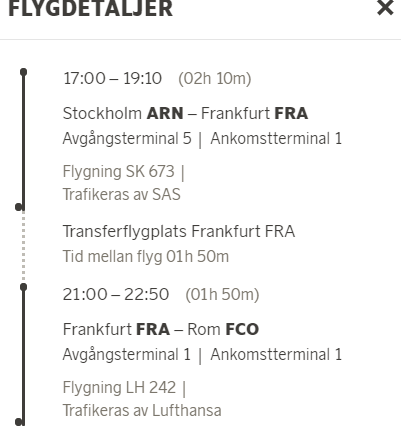The height and width of the screenshot is (444, 401).
Task: Click Avgångsterminal 1 for Frankfurt departure
Action: (127, 355)
